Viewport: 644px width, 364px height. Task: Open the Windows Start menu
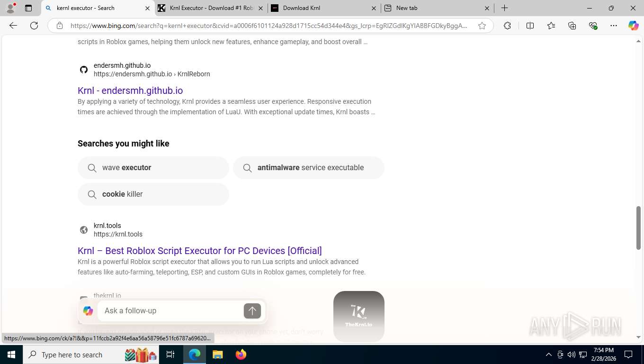tap(11, 355)
